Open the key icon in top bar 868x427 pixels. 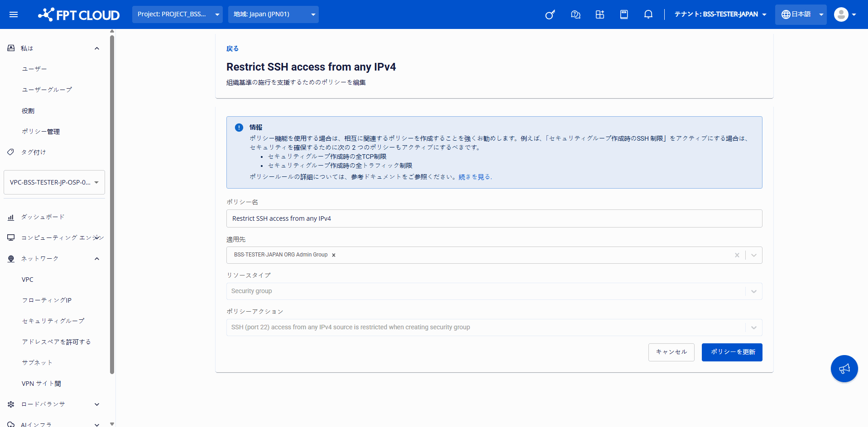click(550, 14)
